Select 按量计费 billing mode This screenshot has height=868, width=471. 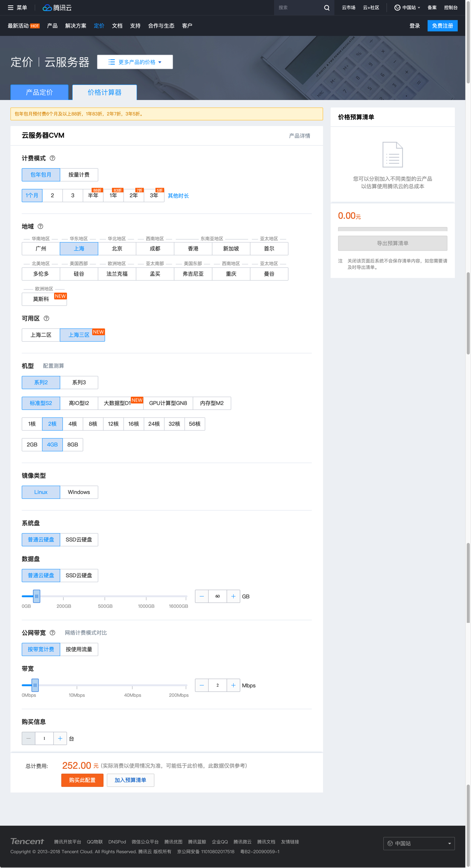(79, 175)
